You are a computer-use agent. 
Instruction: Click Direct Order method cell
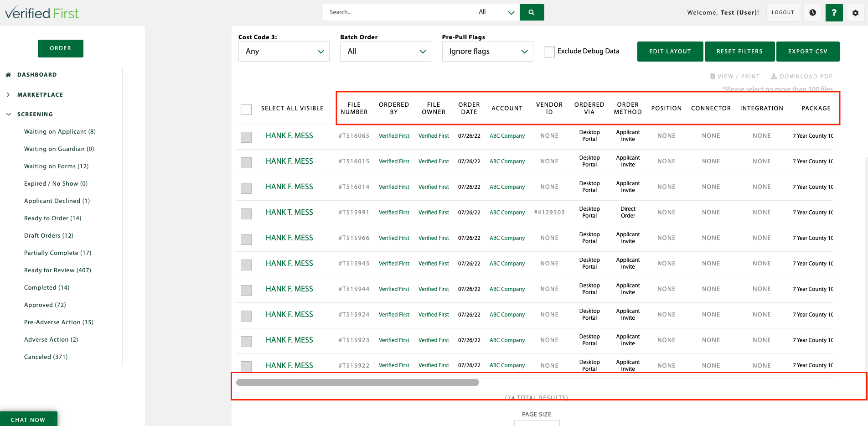point(628,213)
